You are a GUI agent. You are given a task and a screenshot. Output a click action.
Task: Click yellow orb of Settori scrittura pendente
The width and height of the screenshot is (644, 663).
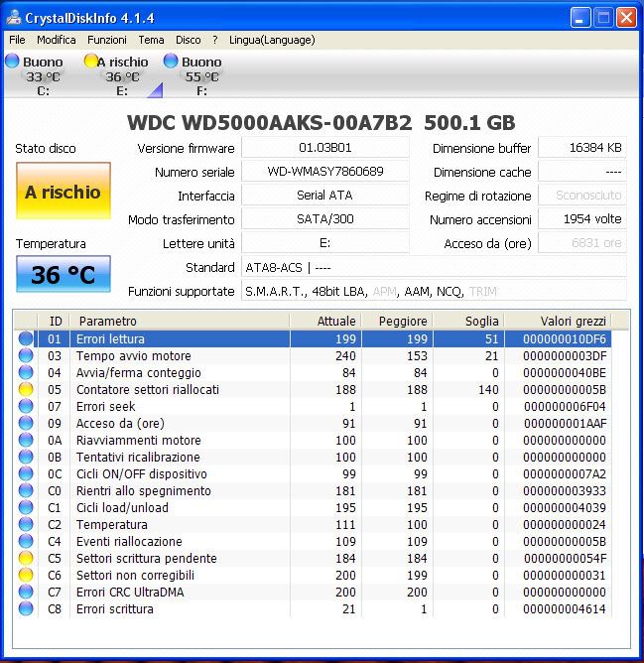(x=26, y=558)
